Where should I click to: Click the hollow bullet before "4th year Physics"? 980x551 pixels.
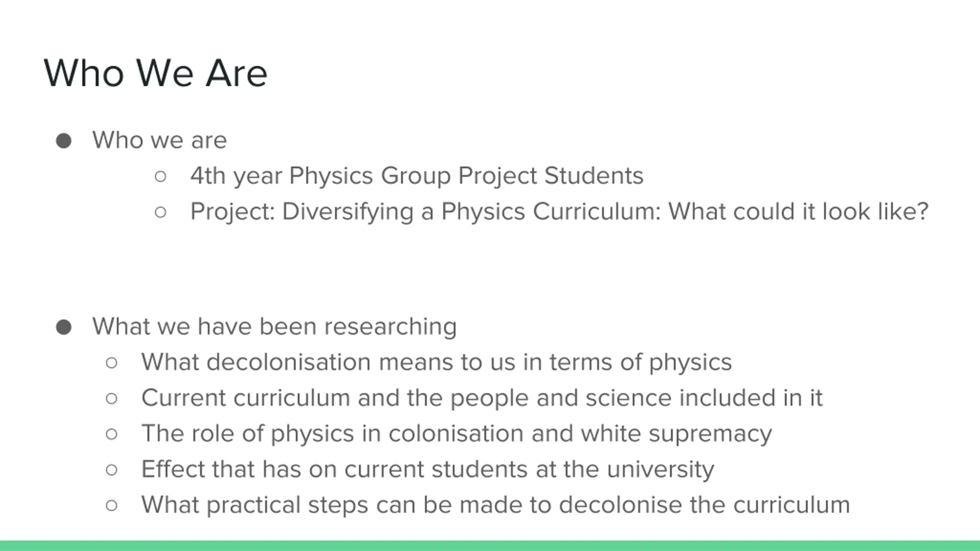coord(160,176)
